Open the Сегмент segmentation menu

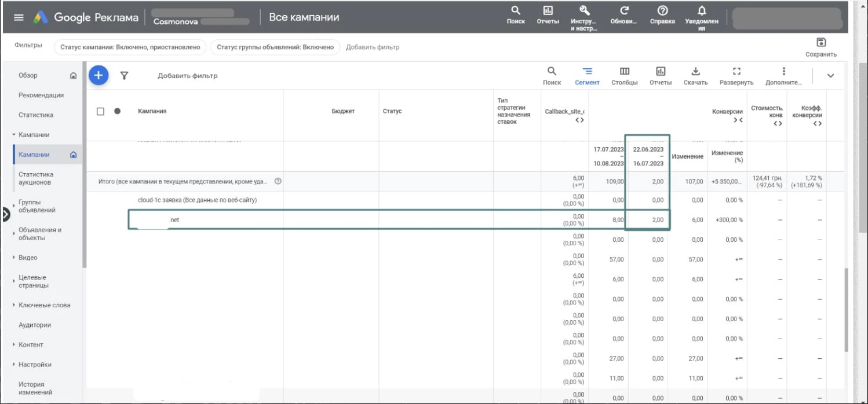tap(587, 76)
